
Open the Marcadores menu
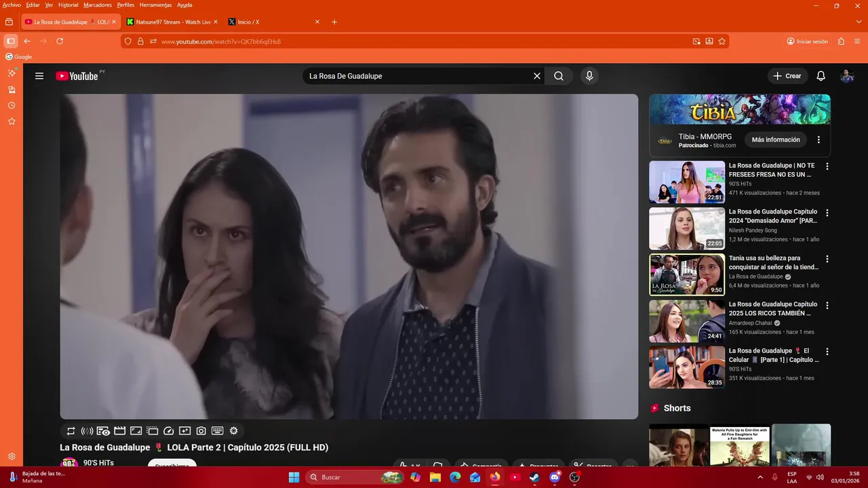tap(98, 5)
